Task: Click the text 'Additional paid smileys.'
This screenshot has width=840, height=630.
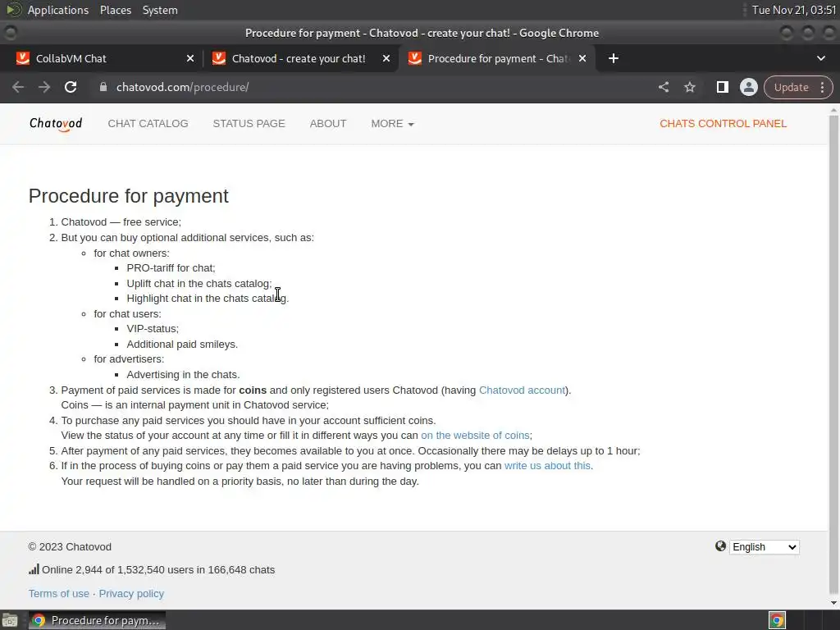Action: (182, 344)
